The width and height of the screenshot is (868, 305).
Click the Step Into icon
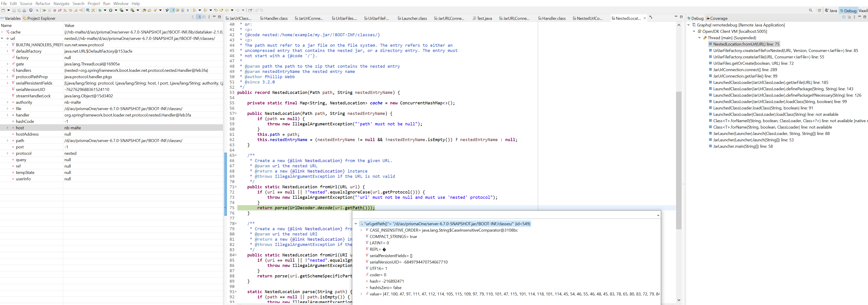pyautogui.click(x=65, y=10)
